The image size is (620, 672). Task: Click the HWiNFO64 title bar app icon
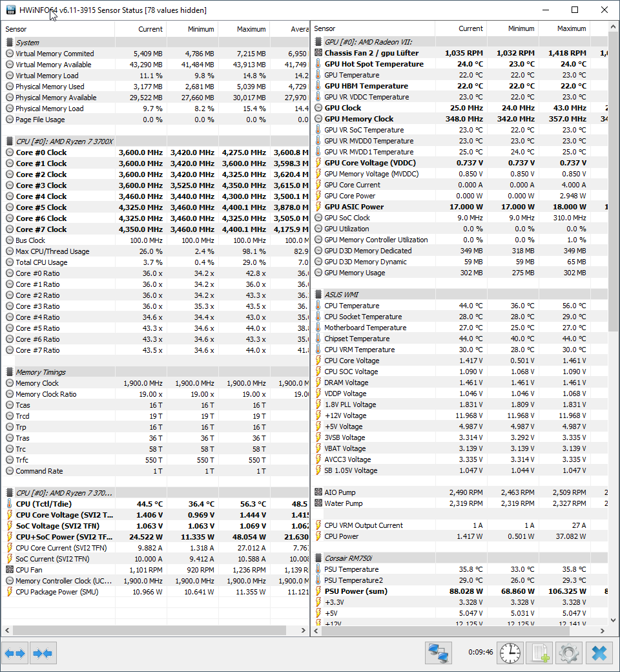point(11,10)
